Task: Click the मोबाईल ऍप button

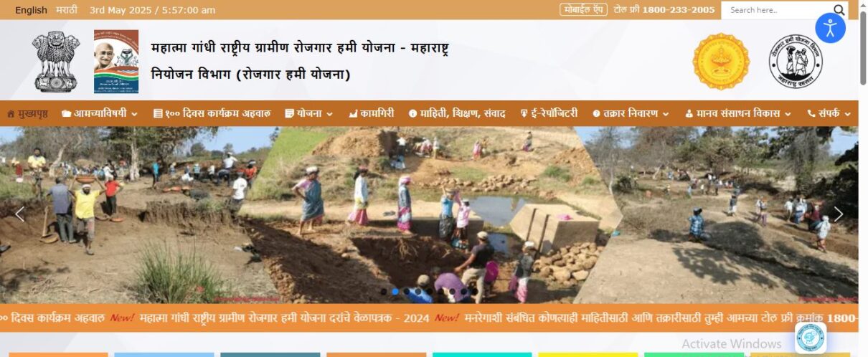Action: click(x=583, y=10)
